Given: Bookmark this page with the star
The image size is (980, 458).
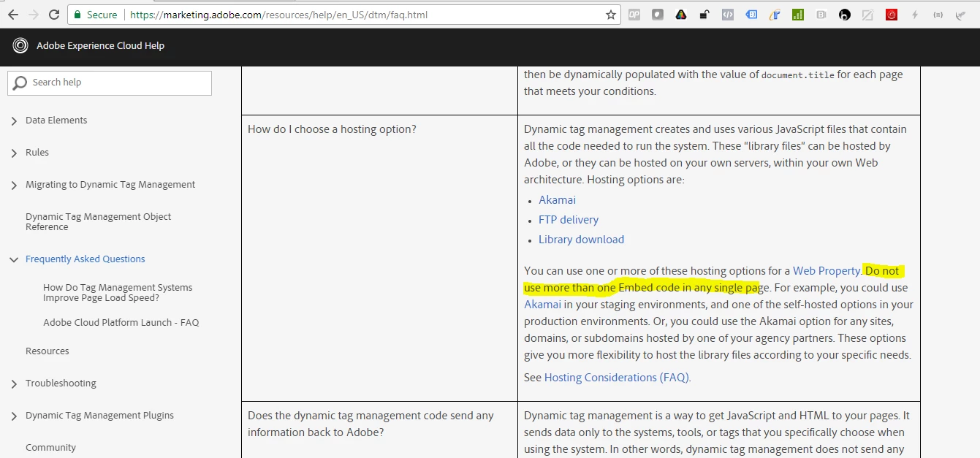Looking at the screenshot, I should pyautogui.click(x=611, y=15).
